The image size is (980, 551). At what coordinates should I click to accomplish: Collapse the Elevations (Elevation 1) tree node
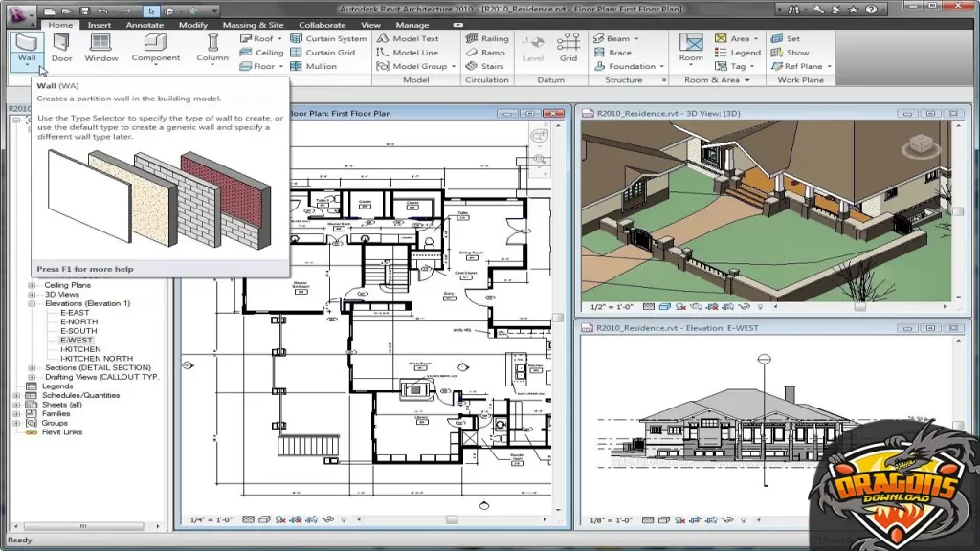tap(32, 303)
